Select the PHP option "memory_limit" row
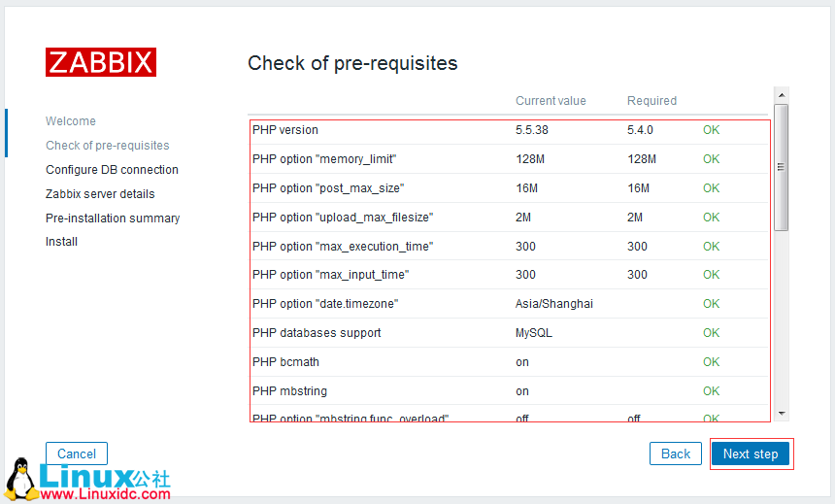 coord(324,159)
